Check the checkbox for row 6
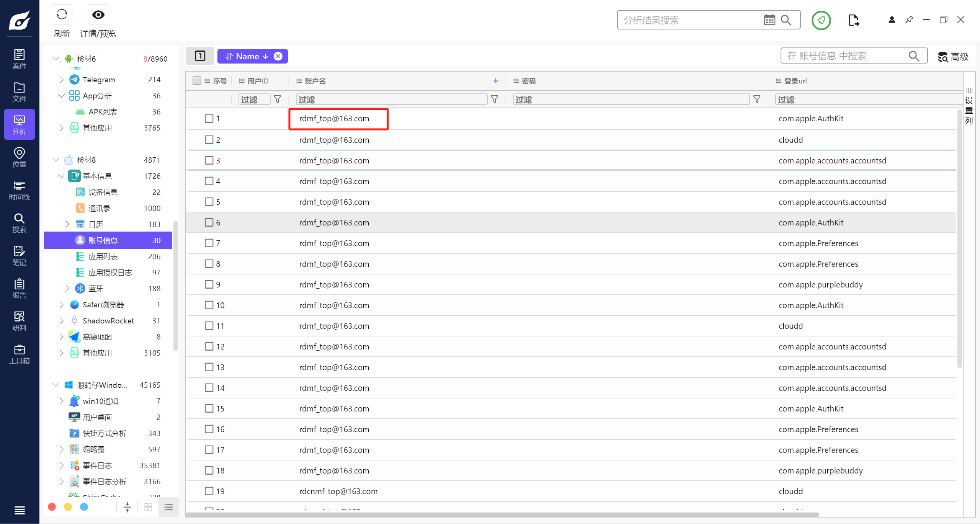The image size is (980, 524). coord(209,222)
